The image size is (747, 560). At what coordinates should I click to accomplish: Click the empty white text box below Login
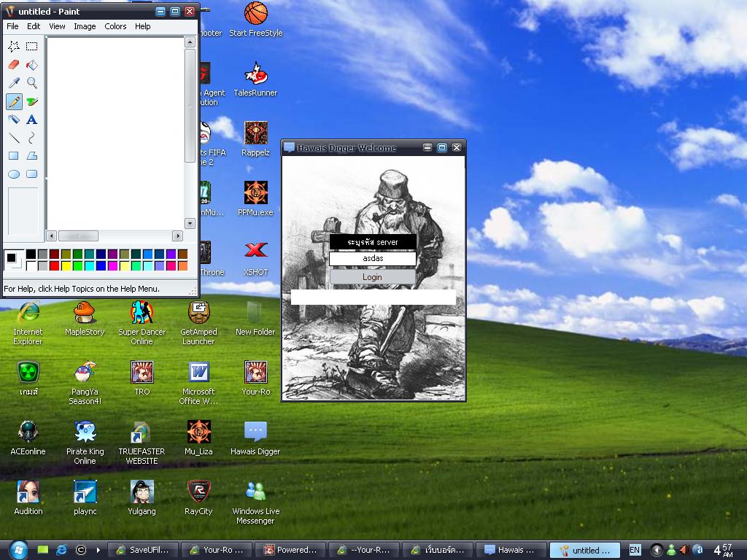[x=373, y=297]
